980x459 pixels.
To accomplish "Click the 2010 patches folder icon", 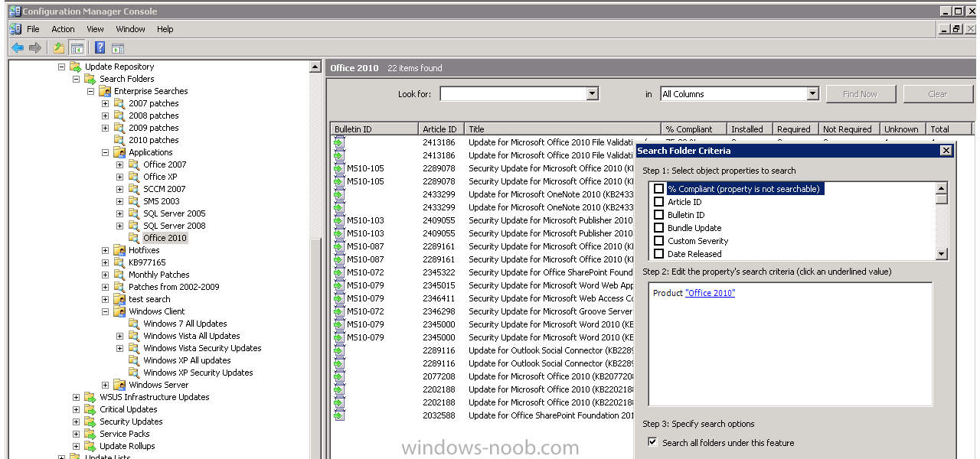I will (119, 140).
